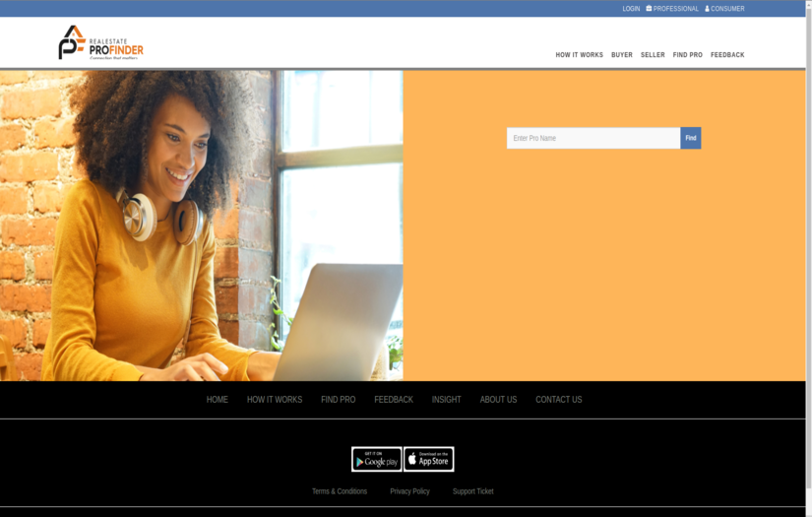Select Consumer in the top bar
This screenshot has width=812, height=517.
(724, 9)
